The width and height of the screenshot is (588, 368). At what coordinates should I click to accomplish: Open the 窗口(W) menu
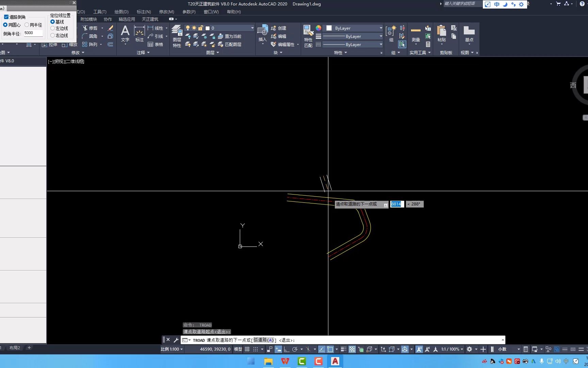tap(211, 12)
